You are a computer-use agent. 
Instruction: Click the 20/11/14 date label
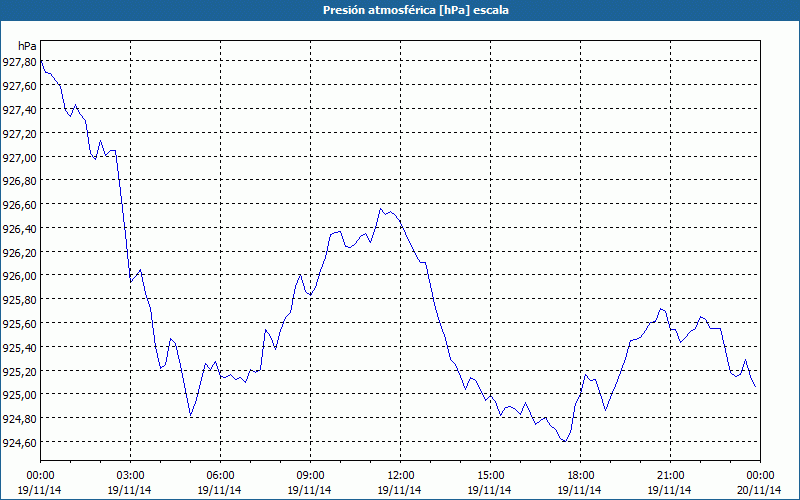[x=760, y=490]
